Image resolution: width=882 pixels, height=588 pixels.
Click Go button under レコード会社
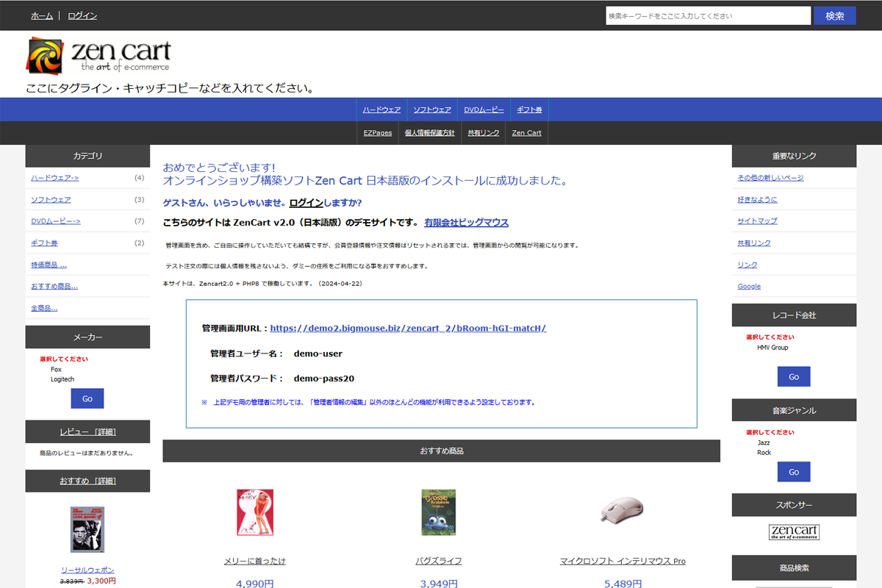pyautogui.click(x=794, y=376)
